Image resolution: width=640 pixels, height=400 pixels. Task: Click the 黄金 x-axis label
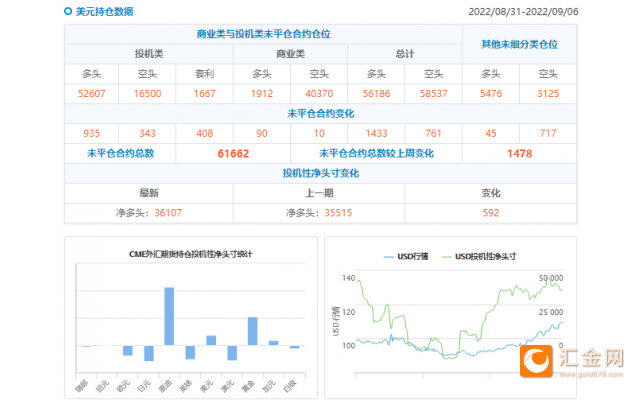coord(249,386)
